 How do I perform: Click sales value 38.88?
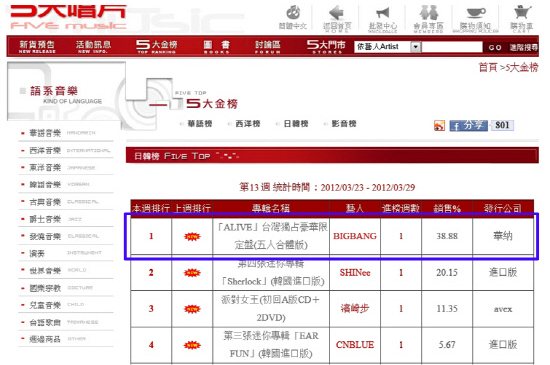(447, 236)
